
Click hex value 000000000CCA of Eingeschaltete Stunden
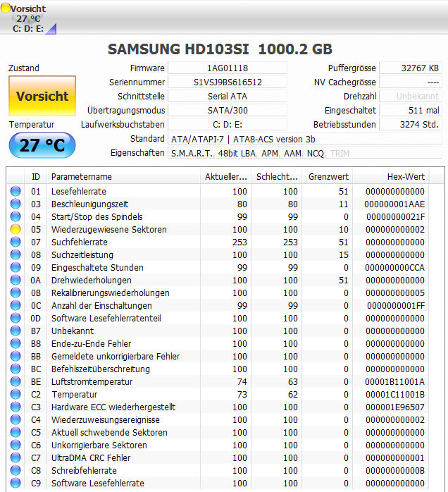pyautogui.click(x=394, y=267)
